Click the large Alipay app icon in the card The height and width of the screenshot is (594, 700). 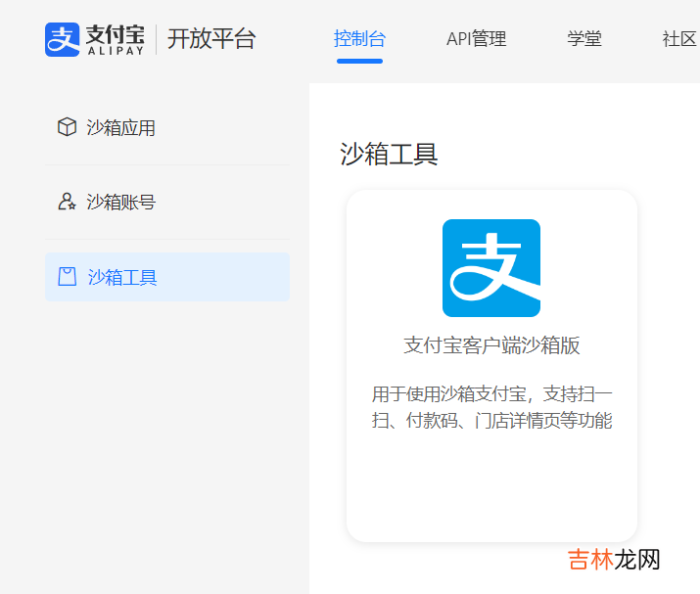pyautogui.click(x=491, y=268)
